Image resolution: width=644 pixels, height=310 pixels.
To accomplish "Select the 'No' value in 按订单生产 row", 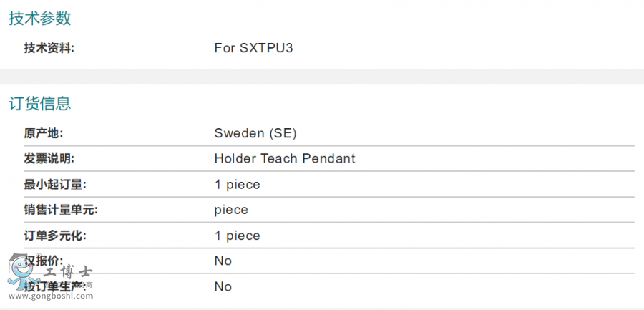I will [223, 286].
